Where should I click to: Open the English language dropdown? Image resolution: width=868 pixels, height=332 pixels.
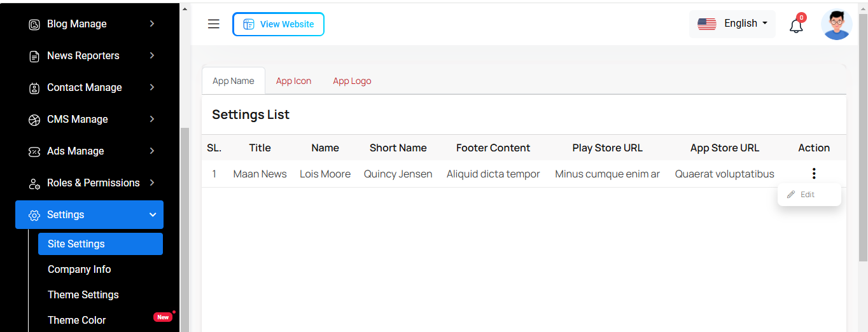pyautogui.click(x=745, y=24)
